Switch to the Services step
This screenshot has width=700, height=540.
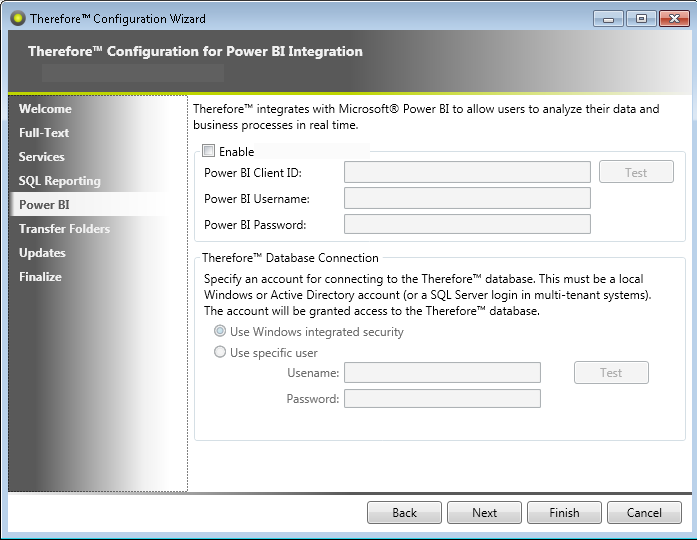pyautogui.click(x=42, y=157)
